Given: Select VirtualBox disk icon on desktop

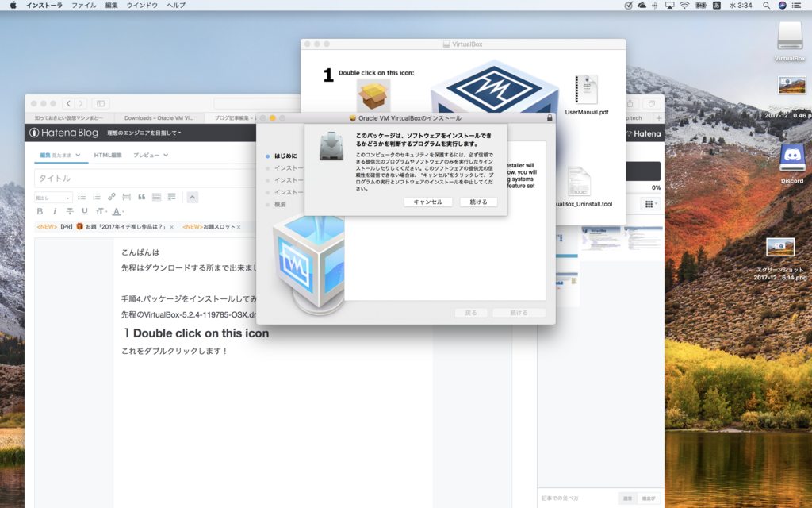Looking at the screenshot, I should (790, 37).
